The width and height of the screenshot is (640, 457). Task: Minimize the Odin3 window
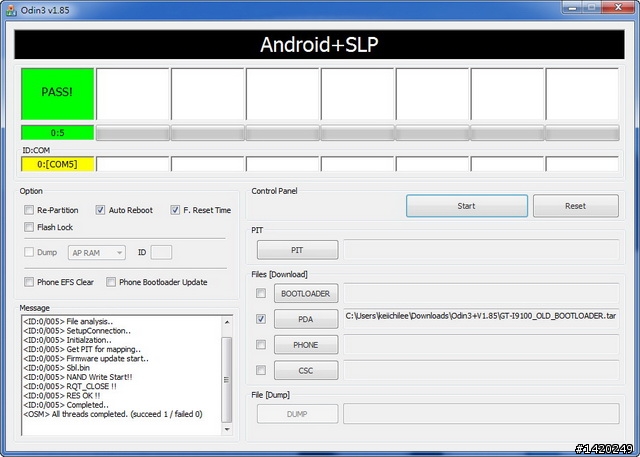tap(571, 7)
